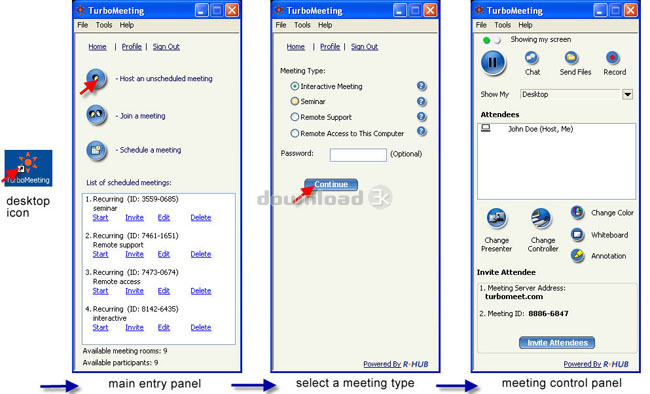Open Help menu in main entry panel
The height and width of the screenshot is (394, 650).
click(126, 25)
